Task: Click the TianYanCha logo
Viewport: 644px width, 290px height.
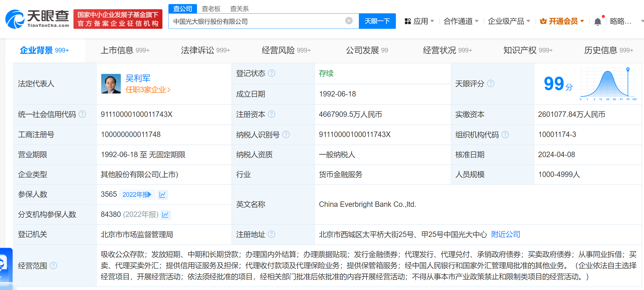Action: tap(37, 19)
